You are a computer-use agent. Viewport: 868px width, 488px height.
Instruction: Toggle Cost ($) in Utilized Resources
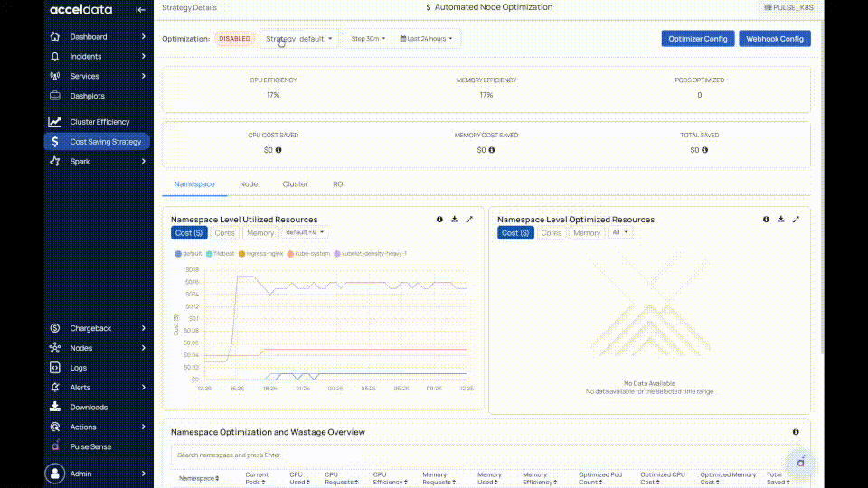pyautogui.click(x=189, y=233)
